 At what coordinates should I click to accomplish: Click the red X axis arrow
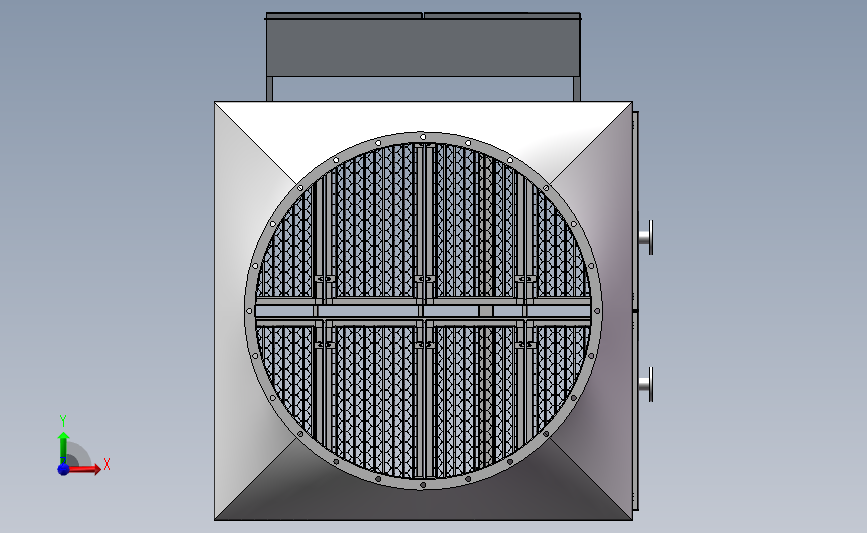[x=83, y=469]
